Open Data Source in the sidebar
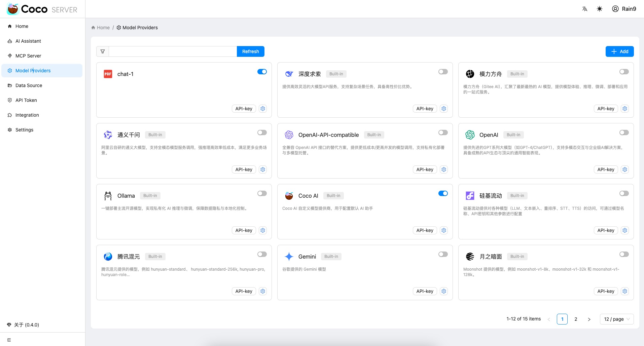The height and width of the screenshot is (346, 644). pos(42,85)
